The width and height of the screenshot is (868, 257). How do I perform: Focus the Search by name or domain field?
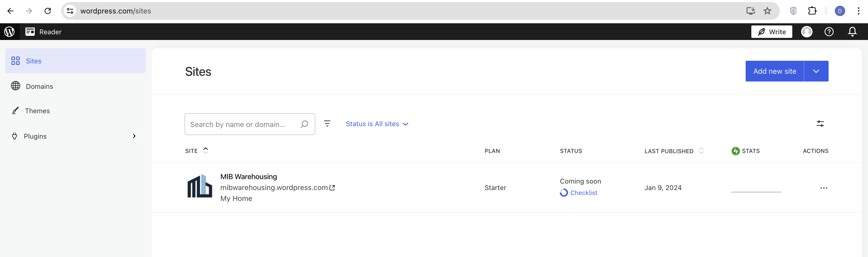[x=250, y=124]
